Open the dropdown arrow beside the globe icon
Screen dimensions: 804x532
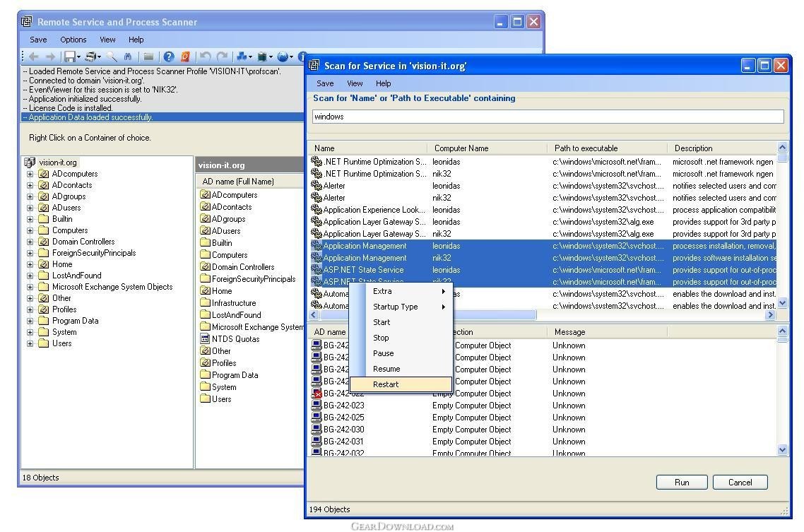point(291,57)
